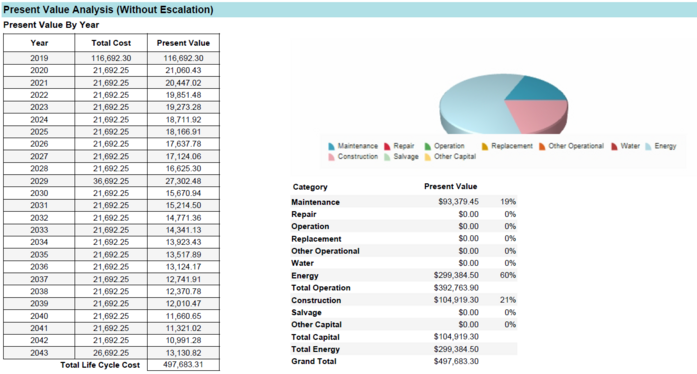Click the Total Cost column header
697x374 pixels.
(111, 43)
